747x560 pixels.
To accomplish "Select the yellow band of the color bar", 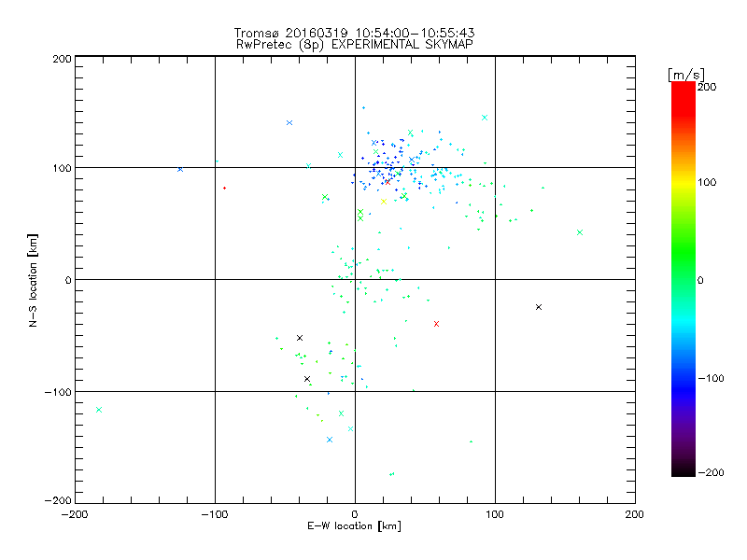I will pyautogui.click(x=684, y=182).
